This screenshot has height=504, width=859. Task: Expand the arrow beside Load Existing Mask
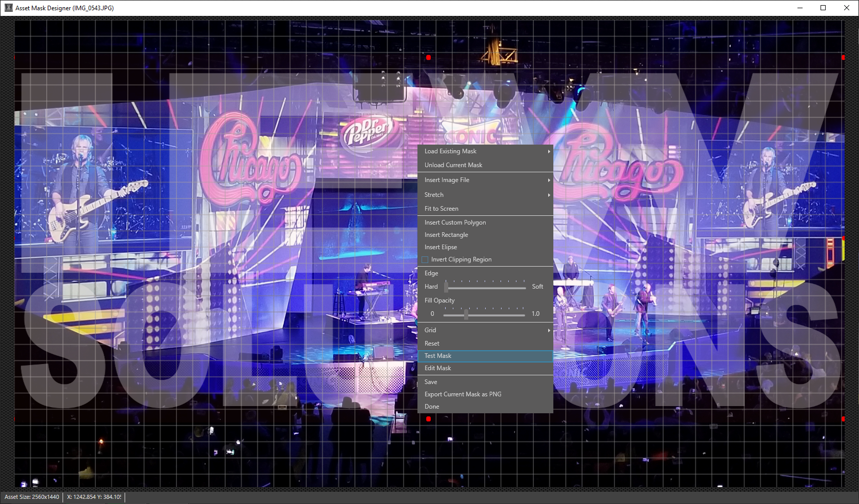549,151
